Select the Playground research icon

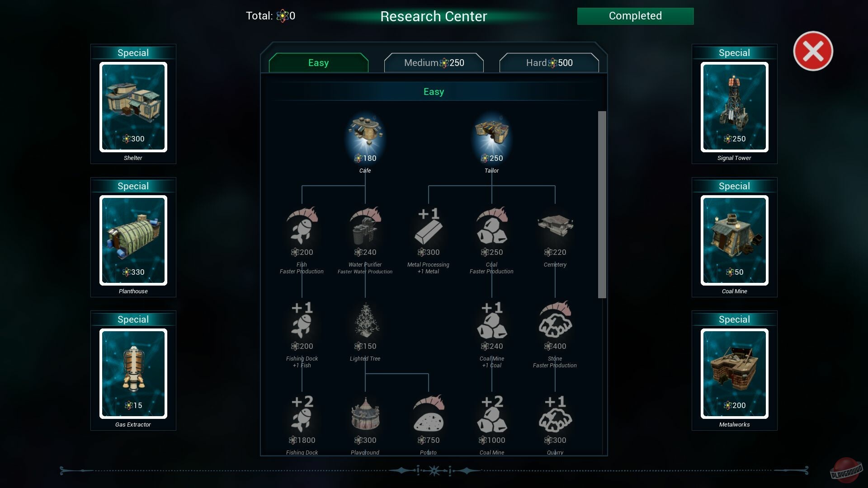click(x=365, y=414)
